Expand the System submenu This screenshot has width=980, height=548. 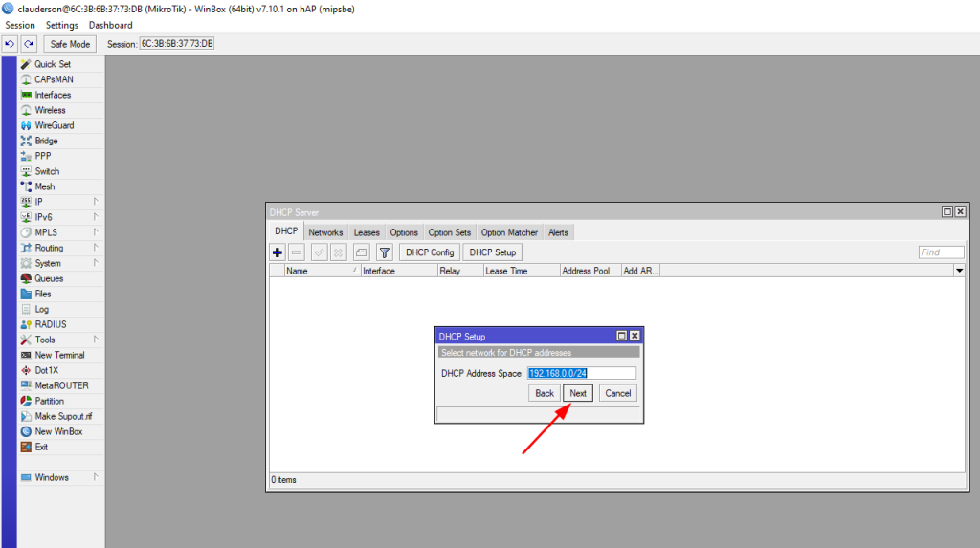point(48,263)
